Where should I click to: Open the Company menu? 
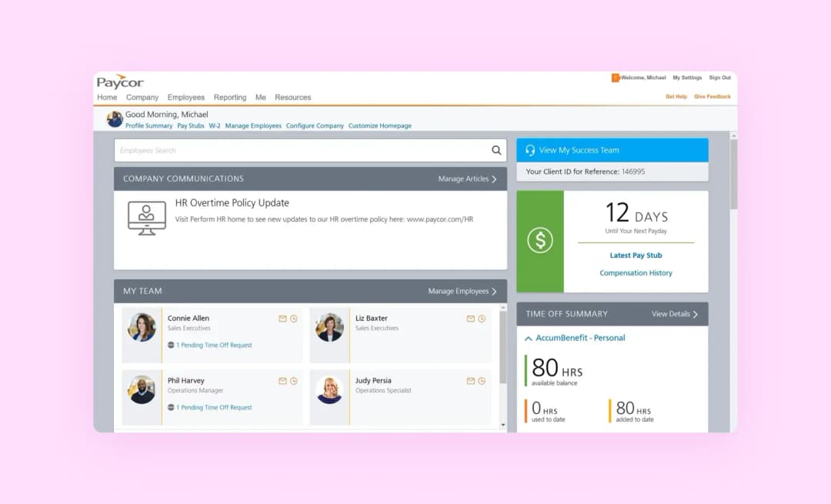pyautogui.click(x=142, y=98)
